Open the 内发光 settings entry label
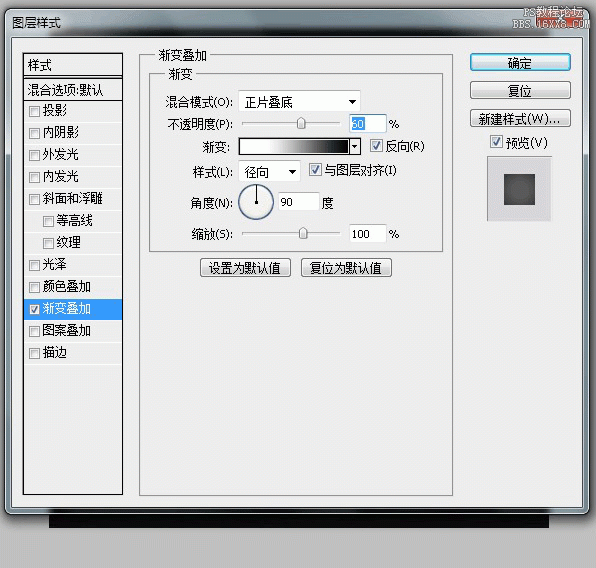 pyautogui.click(x=61, y=176)
